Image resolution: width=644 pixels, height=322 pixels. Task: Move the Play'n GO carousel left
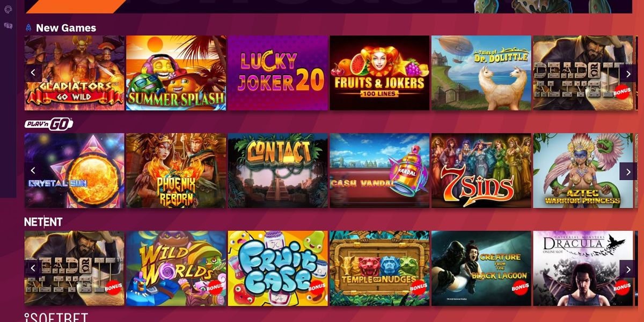[x=33, y=171]
